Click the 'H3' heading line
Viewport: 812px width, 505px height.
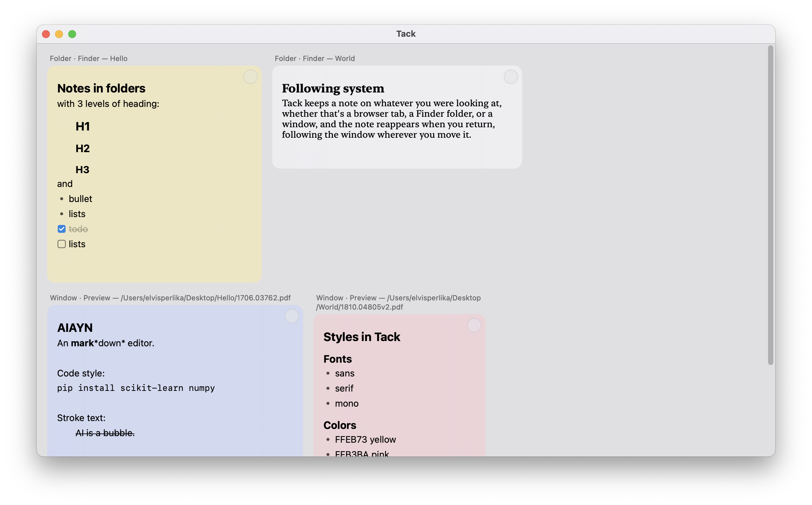pos(82,170)
